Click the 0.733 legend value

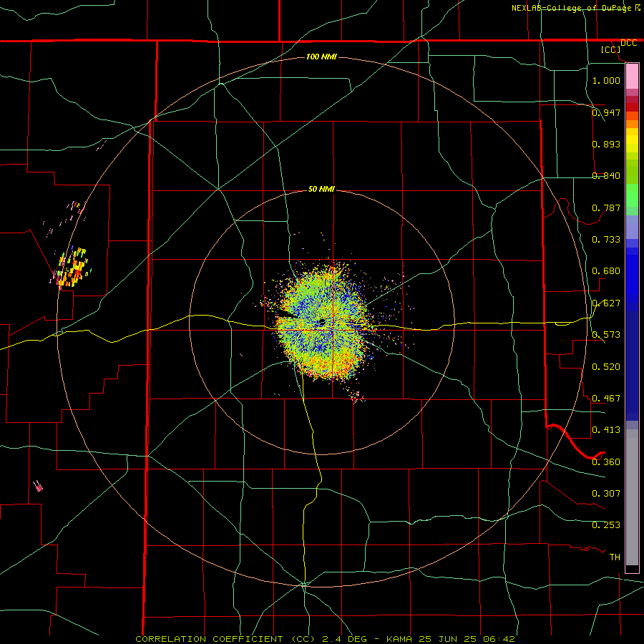[606, 239]
